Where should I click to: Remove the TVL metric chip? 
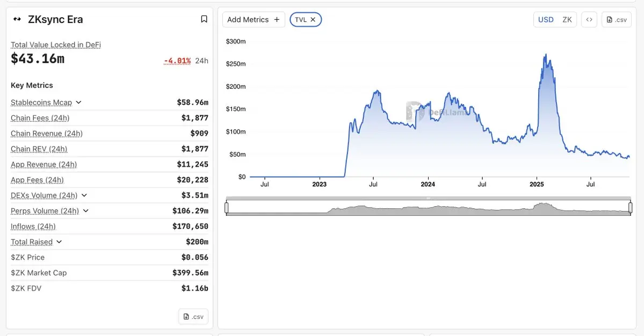click(x=313, y=19)
